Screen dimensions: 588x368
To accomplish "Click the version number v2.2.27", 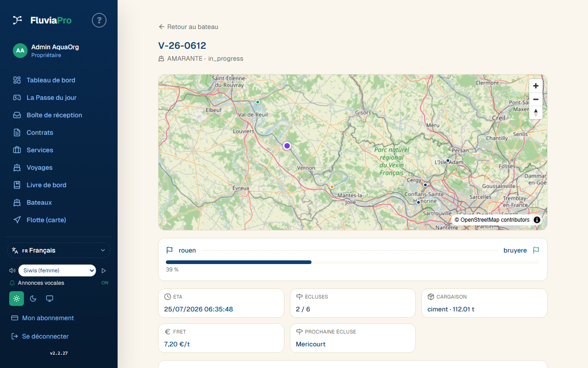I will point(59,353).
